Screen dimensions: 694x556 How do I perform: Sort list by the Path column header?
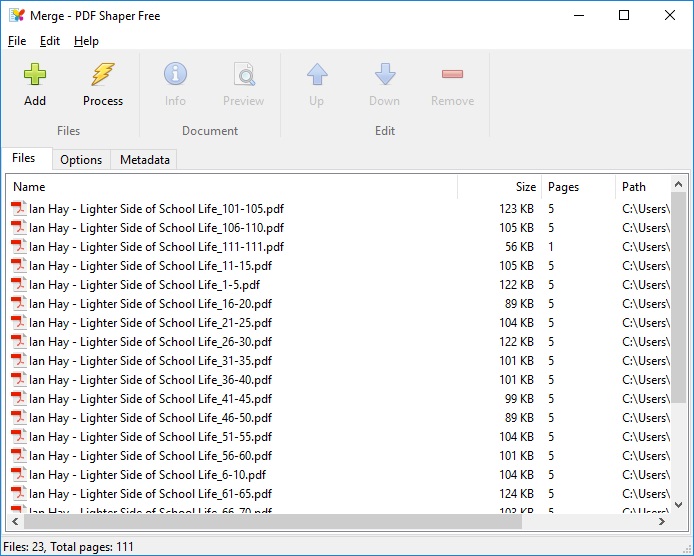click(643, 187)
